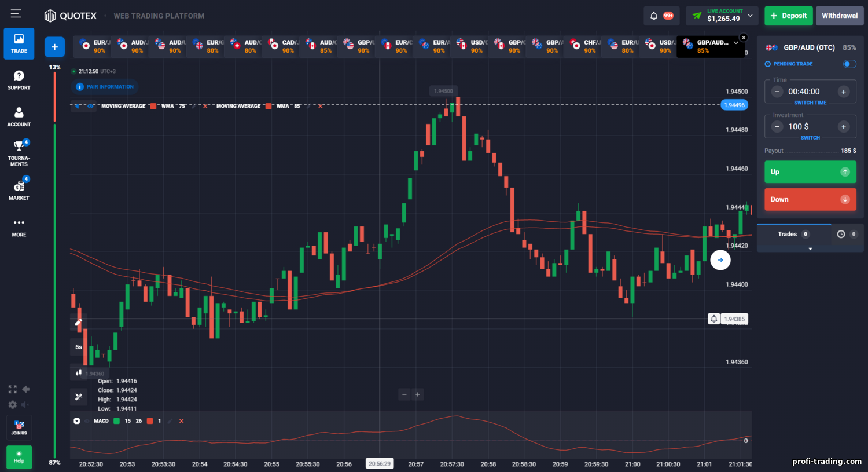Close the GBP/AUD asset tab
Screen dimensions: 868x472
point(744,38)
